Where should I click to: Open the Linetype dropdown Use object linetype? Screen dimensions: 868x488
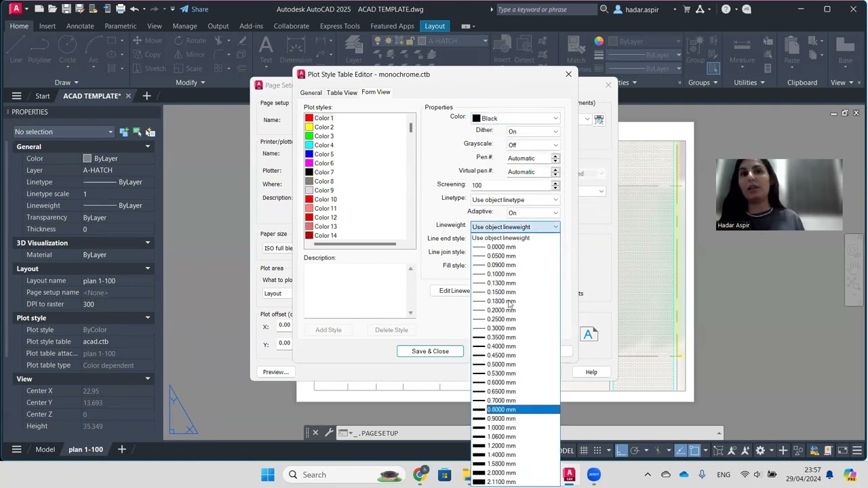pos(515,200)
